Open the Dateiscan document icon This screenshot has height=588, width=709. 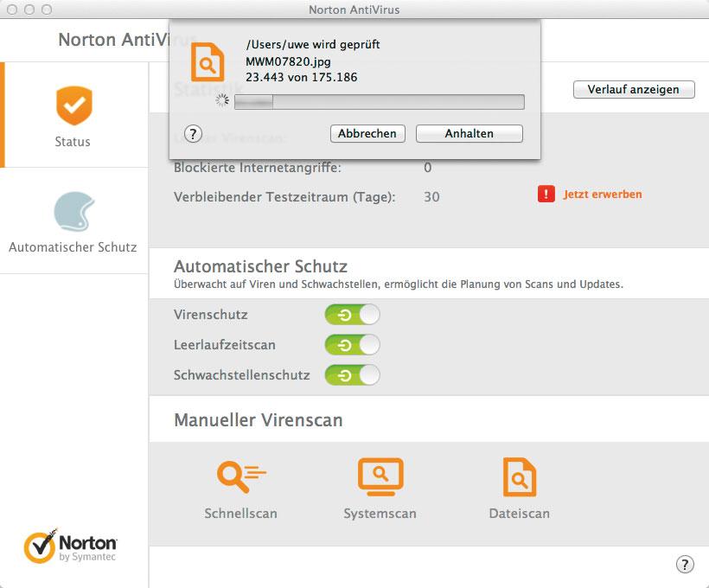pyautogui.click(x=520, y=476)
